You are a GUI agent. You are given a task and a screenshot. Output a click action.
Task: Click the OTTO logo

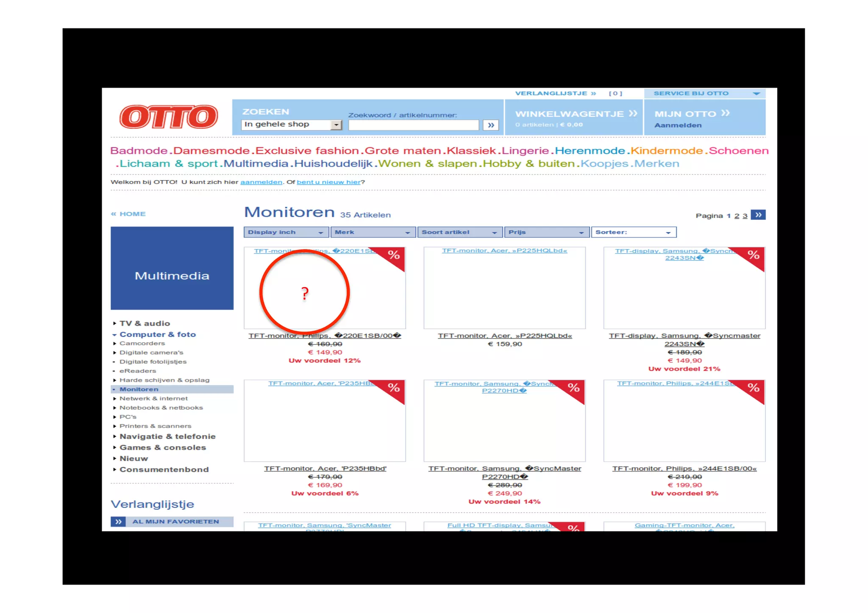click(x=169, y=116)
